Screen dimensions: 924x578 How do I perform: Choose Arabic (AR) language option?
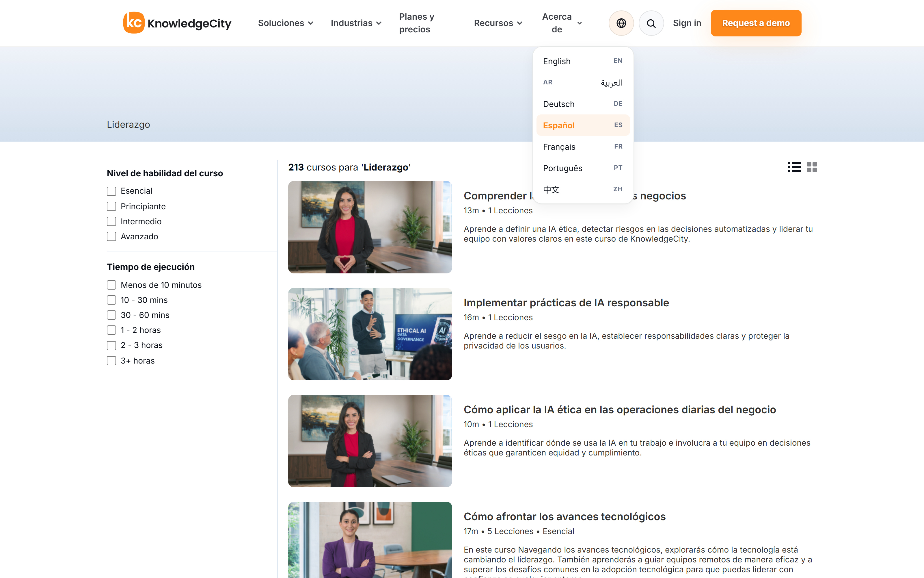pos(583,83)
